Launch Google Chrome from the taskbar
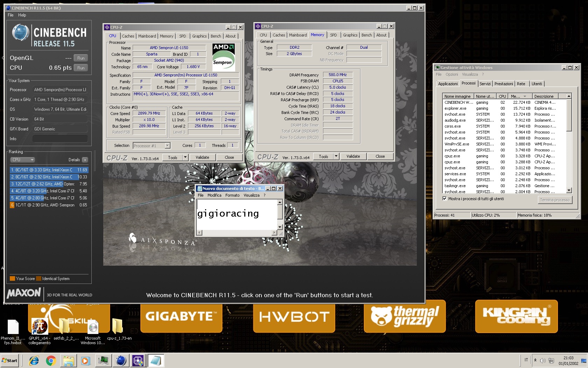This screenshot has width=588, height=368. point(51,361)
